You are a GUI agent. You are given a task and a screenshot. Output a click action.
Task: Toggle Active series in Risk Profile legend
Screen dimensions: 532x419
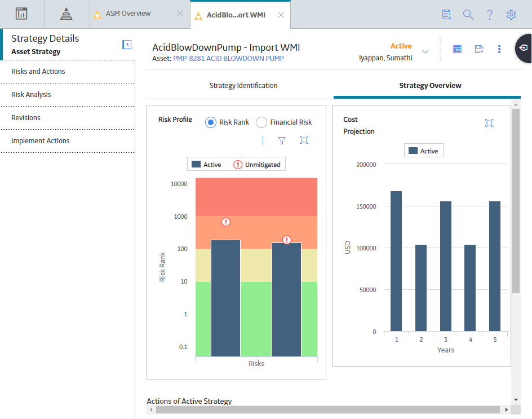(206, 165)
